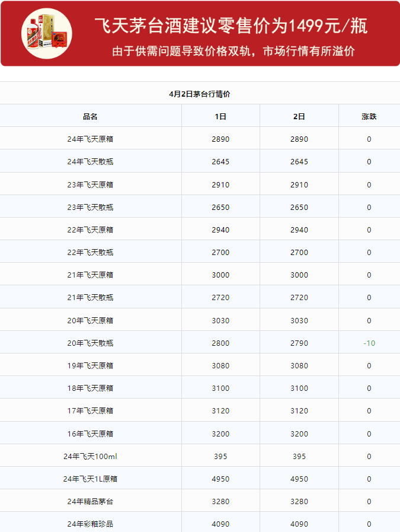This screenshot has height=532, width=400.
Task: Select the 22年飞天原箱 row name
Action: tap(90, 230)
